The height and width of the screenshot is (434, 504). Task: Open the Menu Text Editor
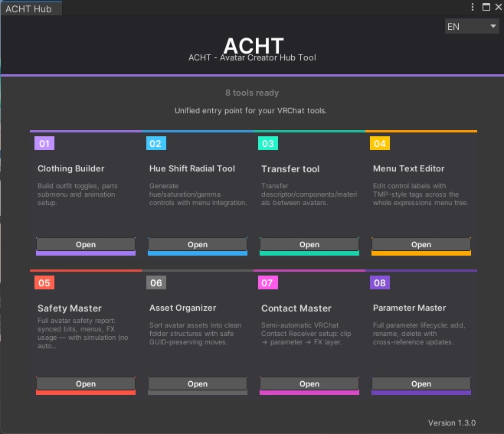(421, 244)
